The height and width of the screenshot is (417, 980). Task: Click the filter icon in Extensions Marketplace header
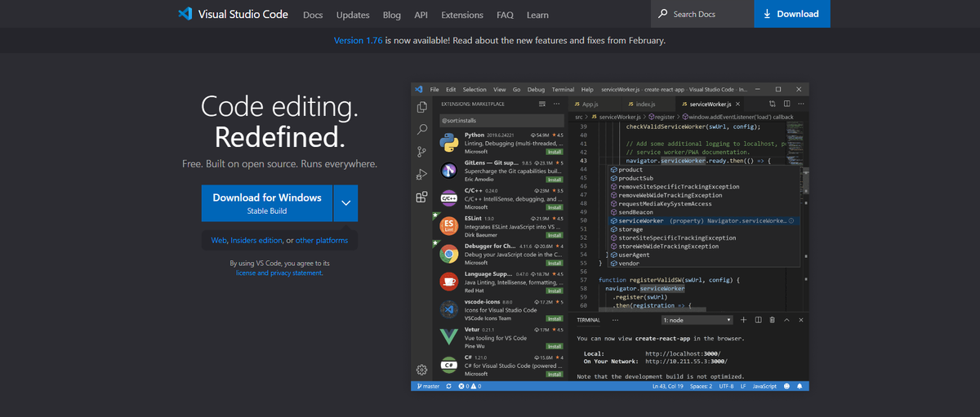[541, 104]
